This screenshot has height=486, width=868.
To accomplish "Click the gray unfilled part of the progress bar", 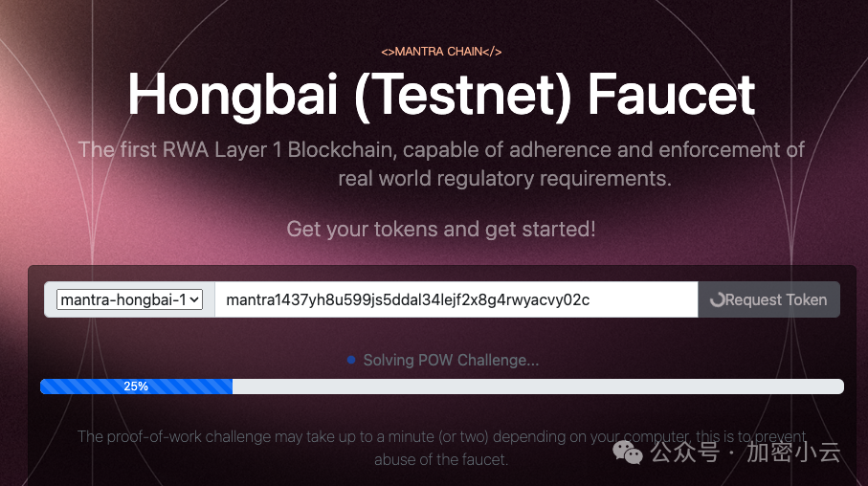I will point(538,387).
